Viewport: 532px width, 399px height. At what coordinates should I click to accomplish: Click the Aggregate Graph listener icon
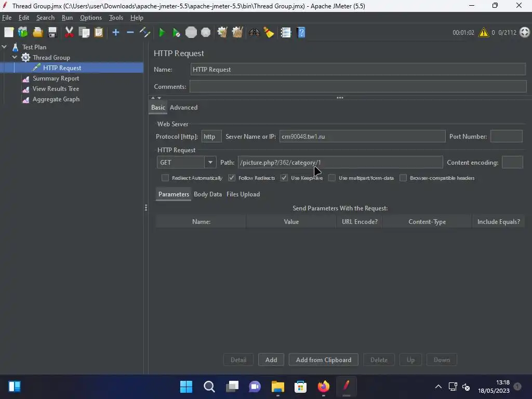[x=26, y=99]
